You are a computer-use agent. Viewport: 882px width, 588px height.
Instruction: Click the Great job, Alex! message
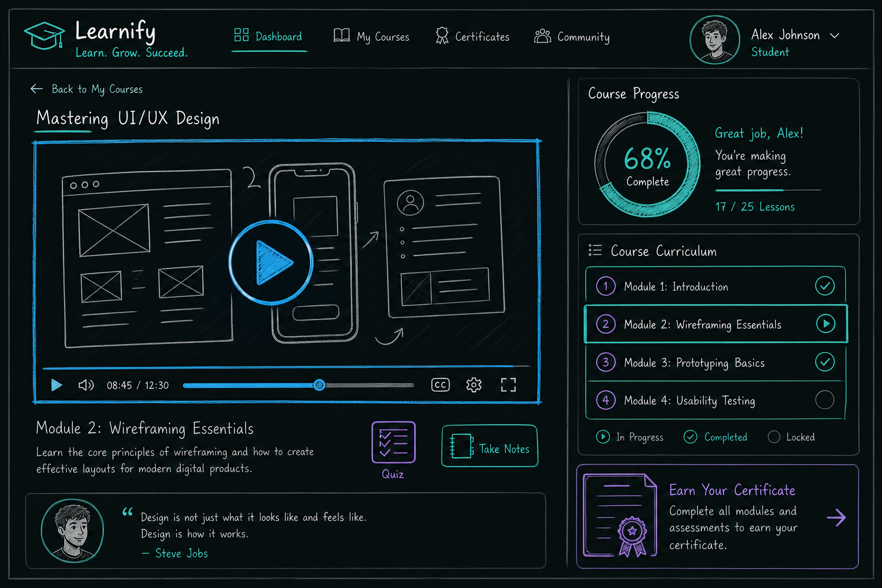pyautogui.click(x=759, y=133)
